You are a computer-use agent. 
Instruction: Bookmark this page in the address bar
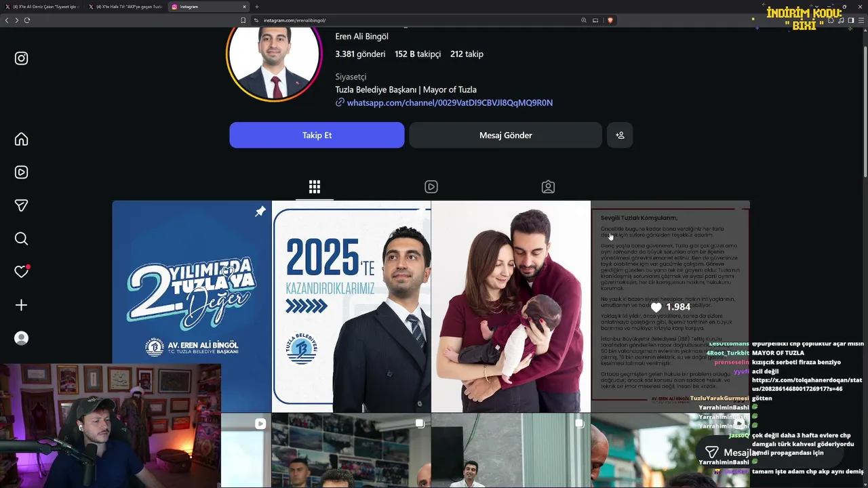243,20
